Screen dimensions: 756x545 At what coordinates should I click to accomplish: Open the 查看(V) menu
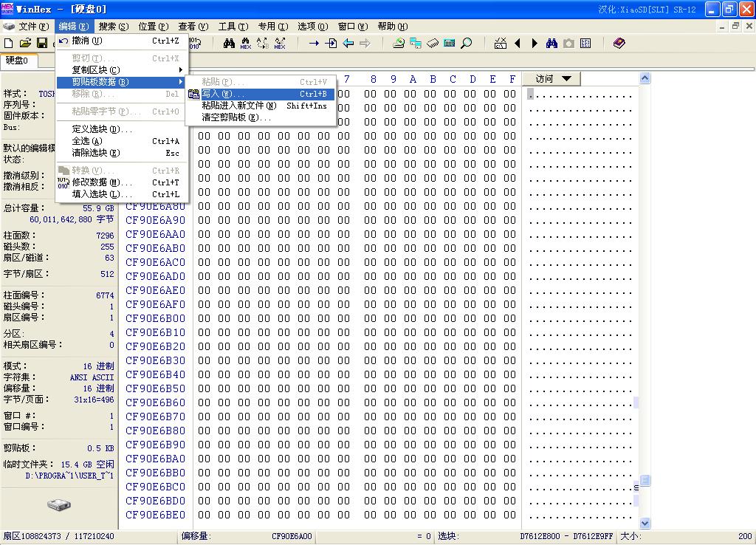click(193, 27)
